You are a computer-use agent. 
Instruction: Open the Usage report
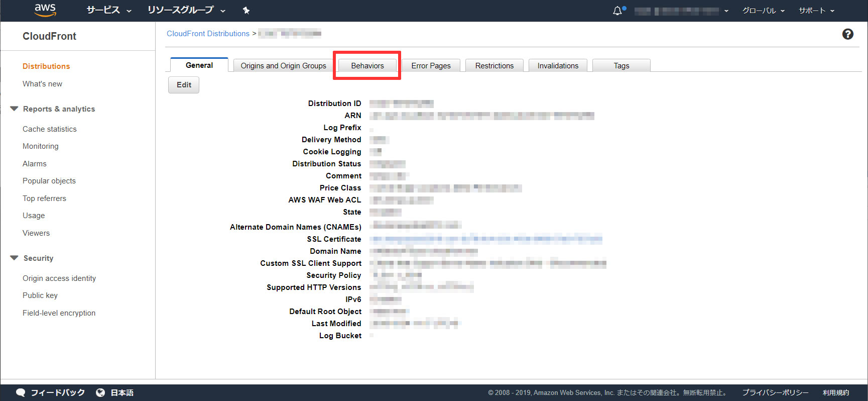coord(34,216)
